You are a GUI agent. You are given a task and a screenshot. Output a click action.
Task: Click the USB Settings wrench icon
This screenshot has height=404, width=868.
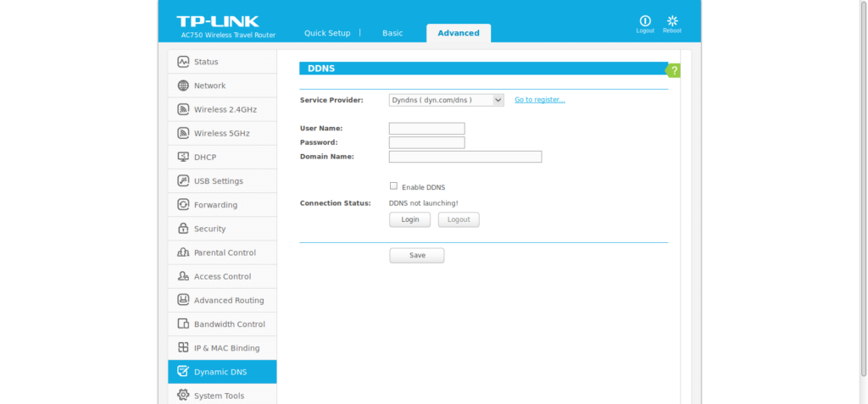click(x=183, y=181)
